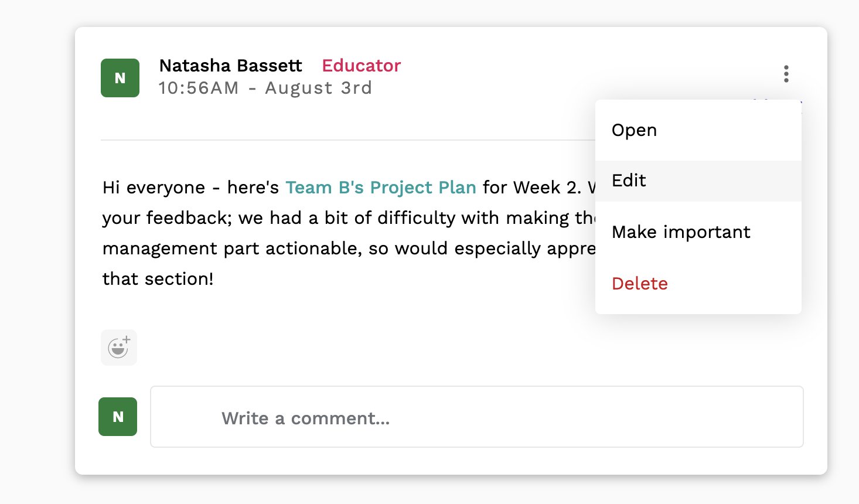The height and width of the screenshot is (504, 859).
Task: Click the smiley face with plus sign
Action: click(x=119, y=348)
